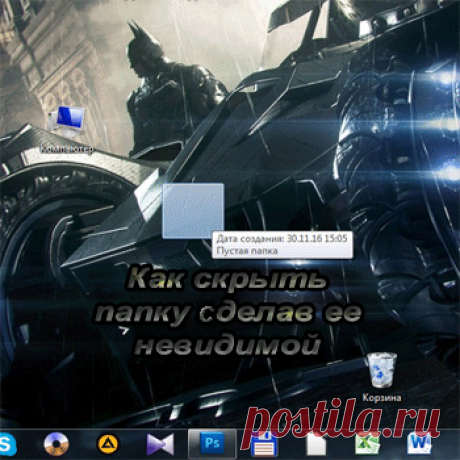The height and width of the screenshot is (460, 460).
Task: Select the highlighted invisible folder square
Action: click(193, 211)
